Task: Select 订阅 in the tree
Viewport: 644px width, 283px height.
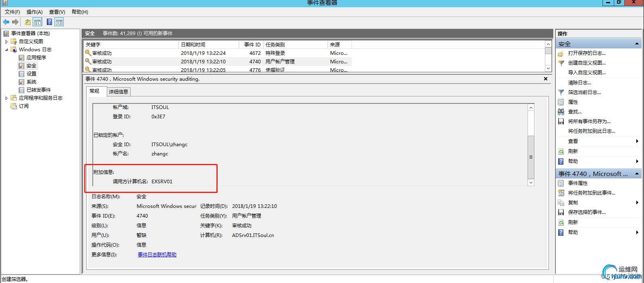Action: (24, 106)
